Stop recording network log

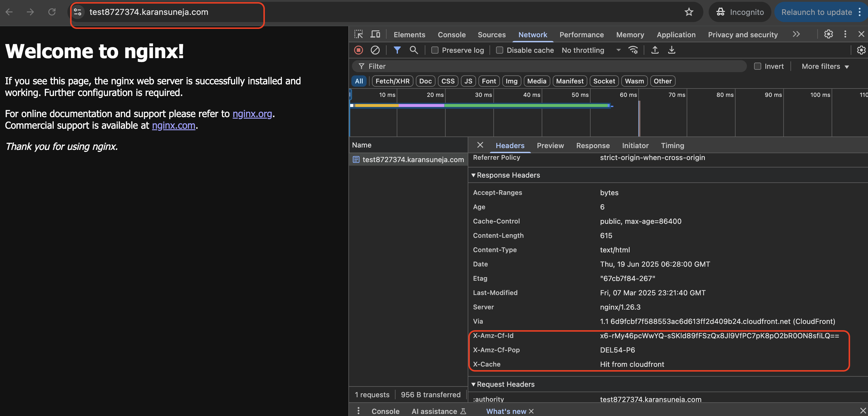[x=359, y=50]
